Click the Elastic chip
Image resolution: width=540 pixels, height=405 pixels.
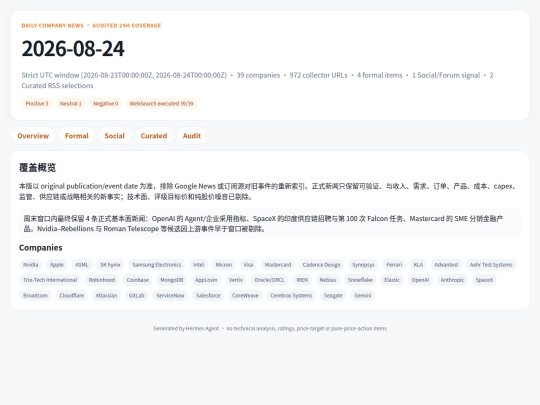[392, 280]
